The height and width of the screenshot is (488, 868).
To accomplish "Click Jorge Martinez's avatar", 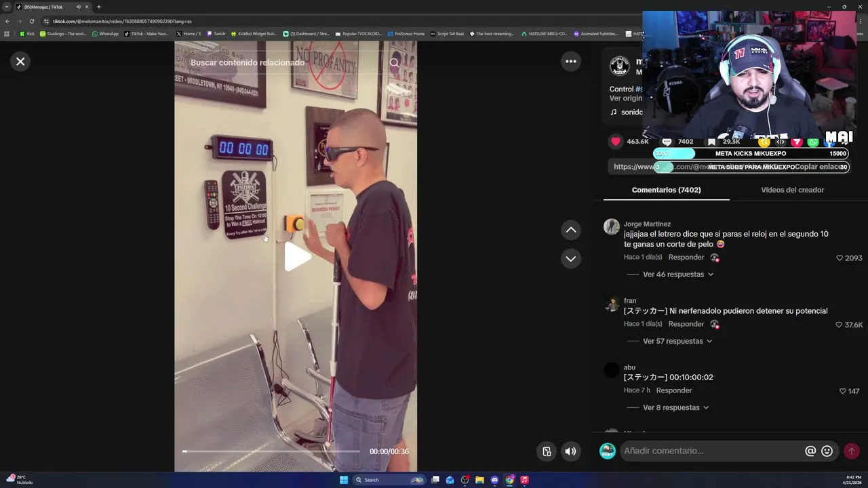I will (612, 226).
